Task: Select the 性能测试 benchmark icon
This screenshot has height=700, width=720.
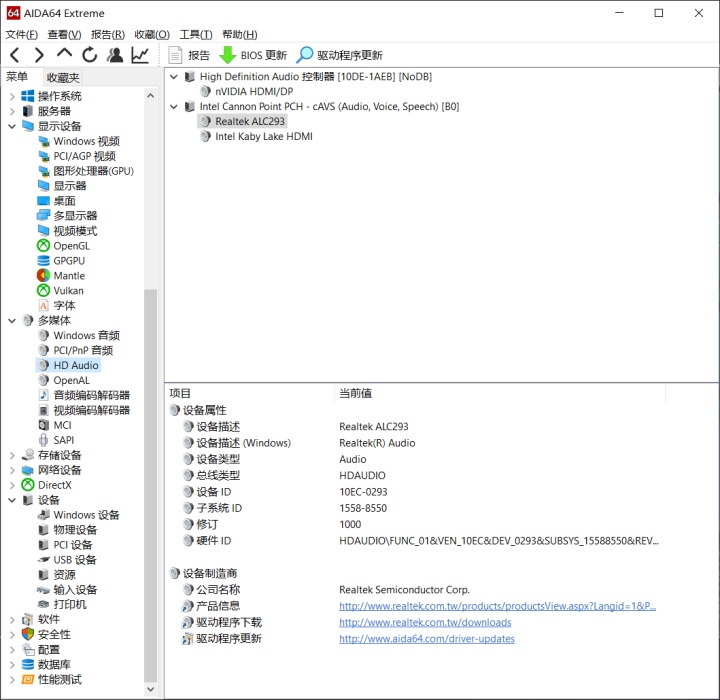Action: (28, 679)
